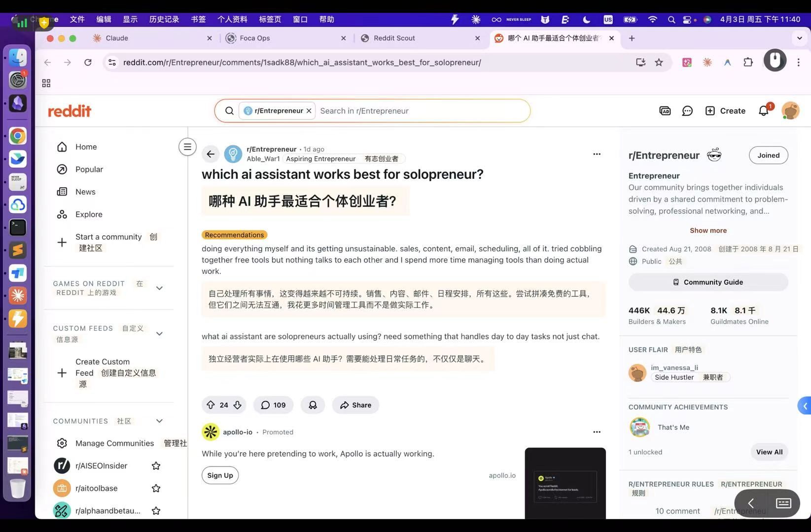Expand community description with Show more

[708, 231]
